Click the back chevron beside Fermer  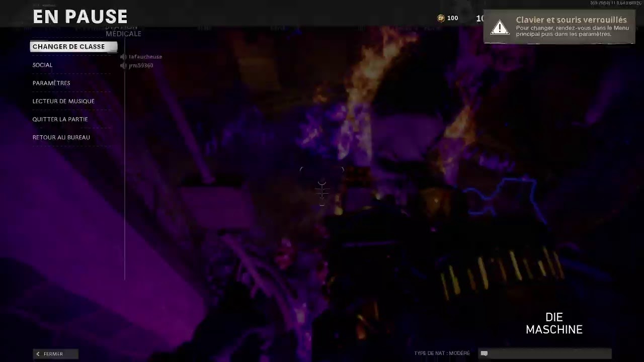38,354
